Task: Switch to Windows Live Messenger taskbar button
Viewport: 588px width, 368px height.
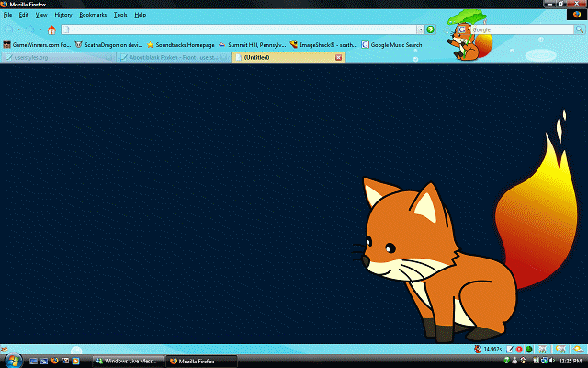Action: [x=129, y=362]
